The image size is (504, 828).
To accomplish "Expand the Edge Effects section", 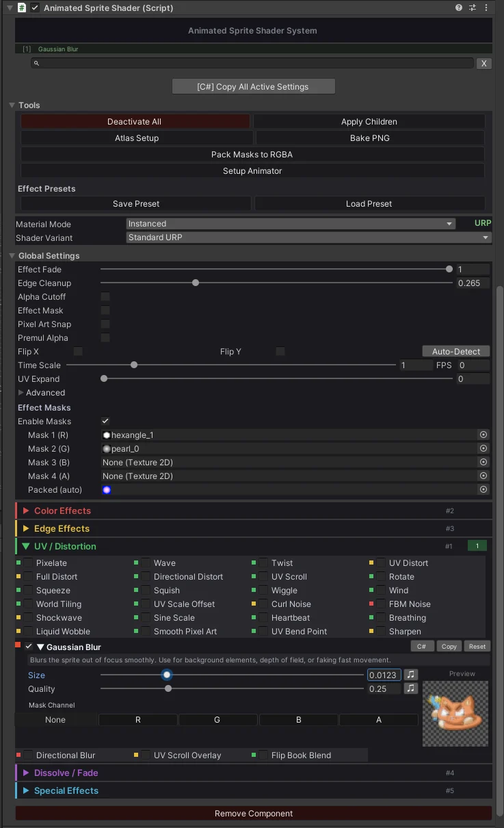I will coord(26,528).
